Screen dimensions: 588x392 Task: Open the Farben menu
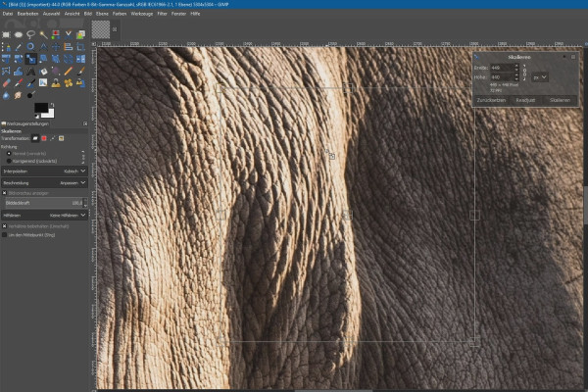click(x=120, y=14)
